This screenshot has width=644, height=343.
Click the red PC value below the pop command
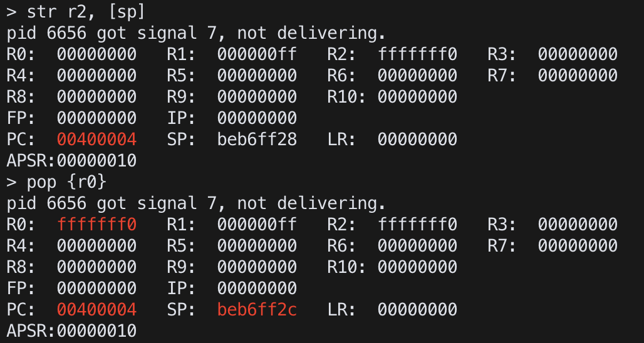tap(96, 309)
